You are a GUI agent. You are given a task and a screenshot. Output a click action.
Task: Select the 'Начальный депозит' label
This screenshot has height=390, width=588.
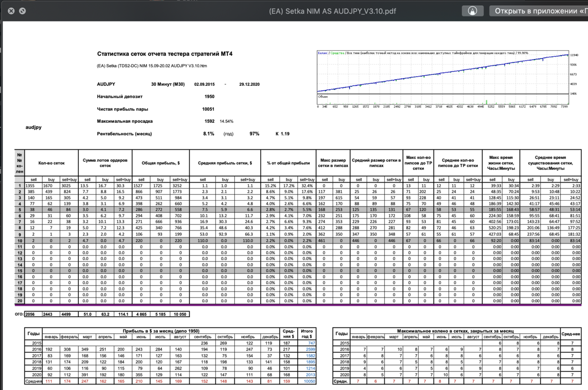click(119, 97)
